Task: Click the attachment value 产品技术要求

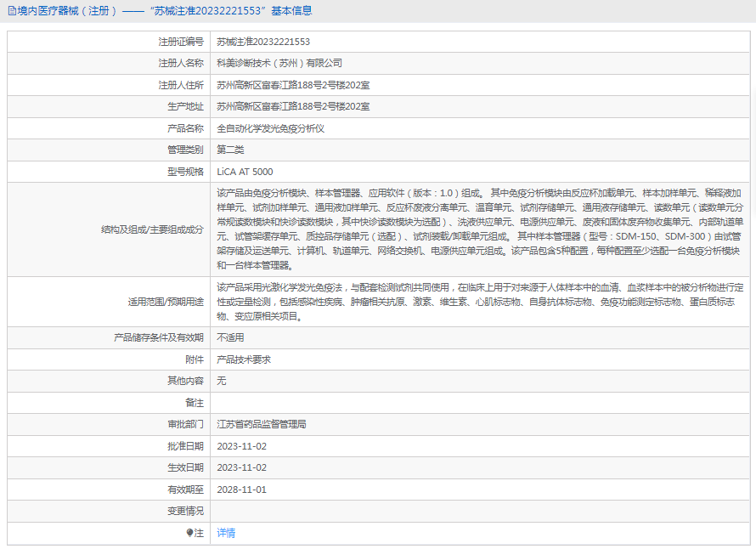Action: click(x=244, y=359)
